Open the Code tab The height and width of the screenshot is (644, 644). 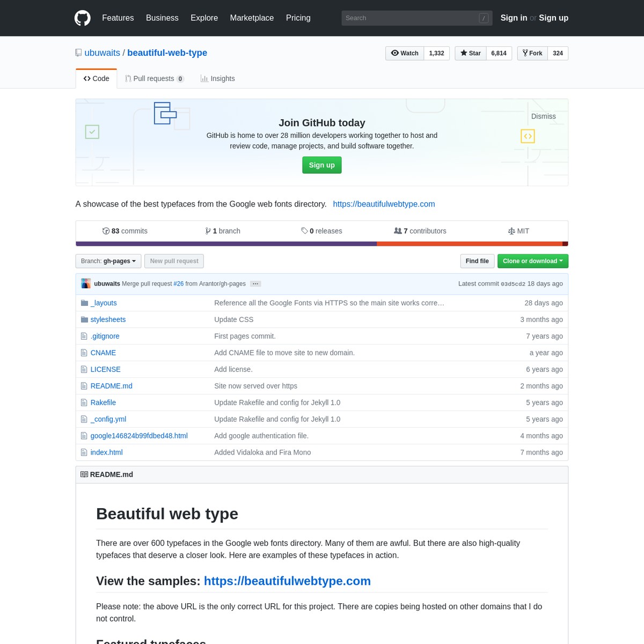[x=97, y=79]
